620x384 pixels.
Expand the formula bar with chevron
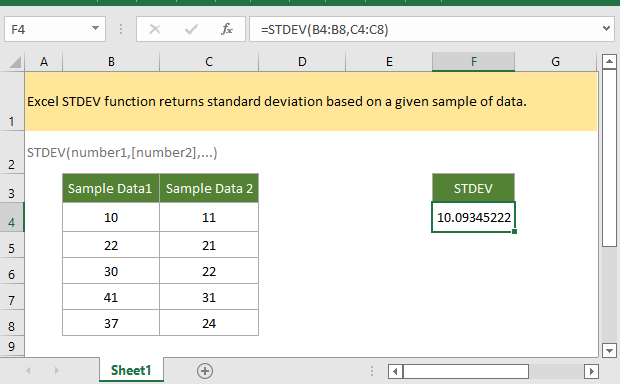coord(606,28)
